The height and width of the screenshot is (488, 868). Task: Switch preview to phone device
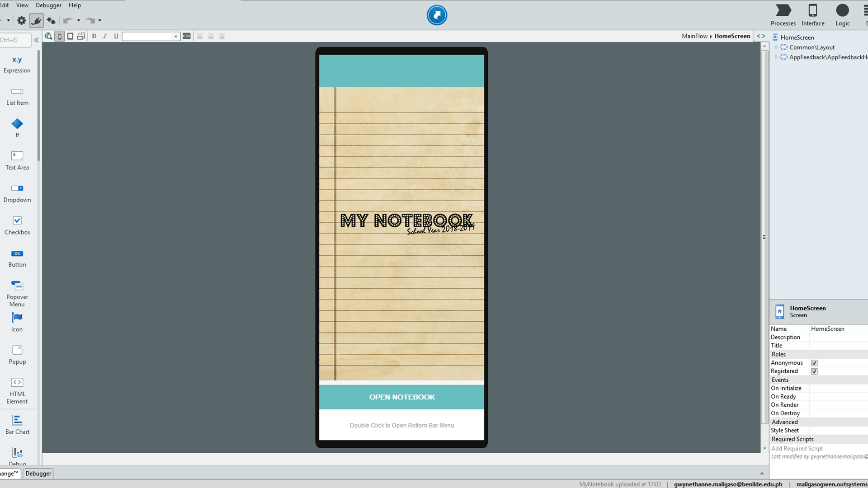[x=60, y=36]
